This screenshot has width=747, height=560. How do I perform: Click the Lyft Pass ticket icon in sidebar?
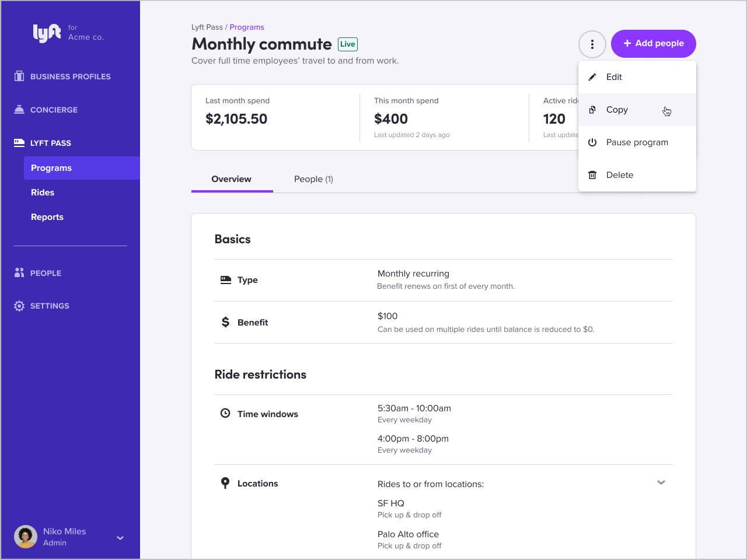(19, 142)
